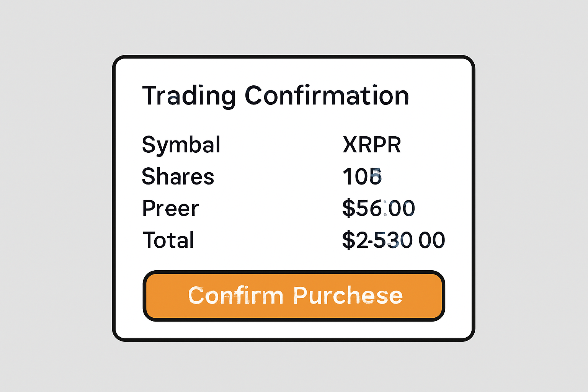Select the $56.00 price value

tap(378, 208)
